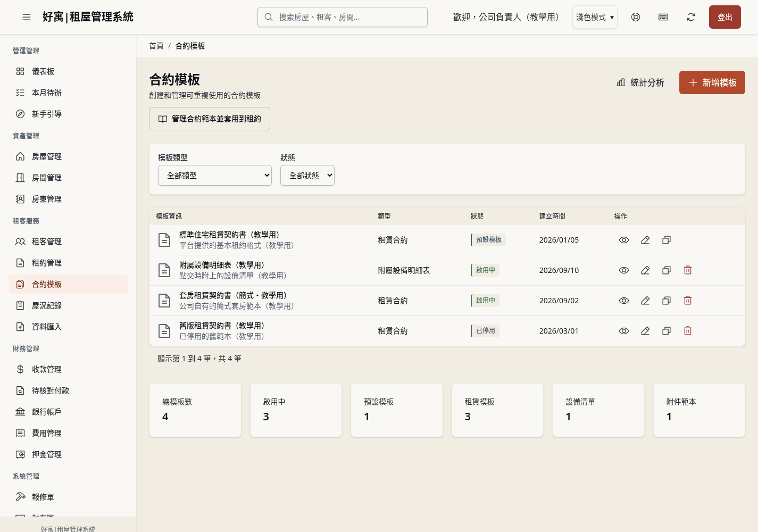Click the 登出 button

pyautogui.click(x=725, y=17)
